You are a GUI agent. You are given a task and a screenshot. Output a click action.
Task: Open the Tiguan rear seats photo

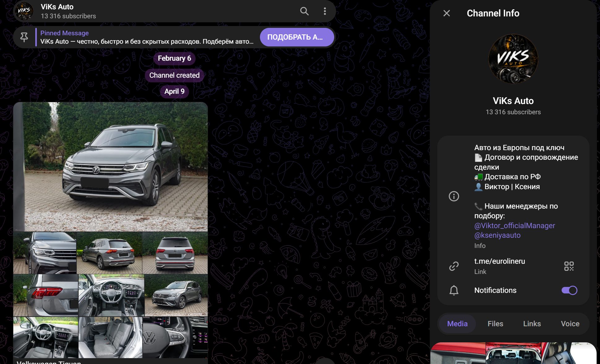pos(110,337)
